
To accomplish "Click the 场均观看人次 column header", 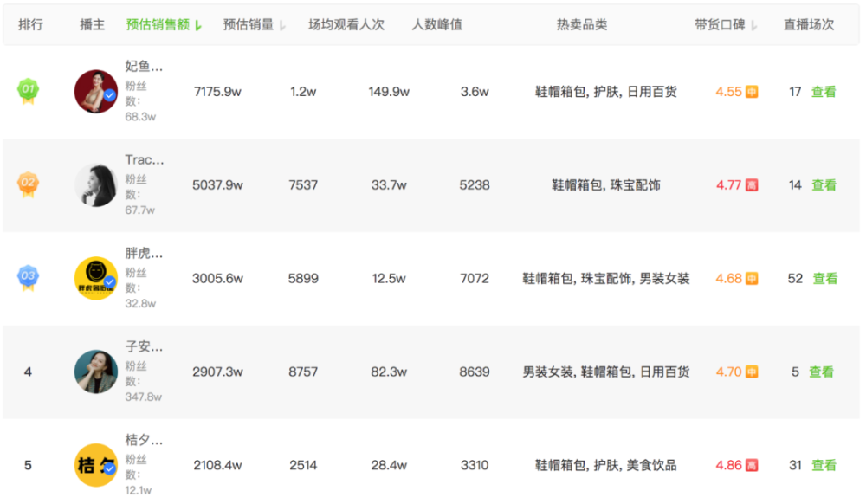I will pos(346,24).
